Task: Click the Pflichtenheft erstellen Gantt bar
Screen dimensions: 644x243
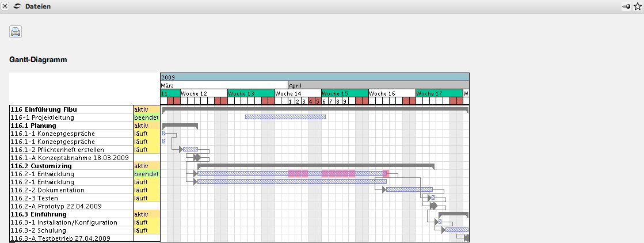Action: coord(190,149)
